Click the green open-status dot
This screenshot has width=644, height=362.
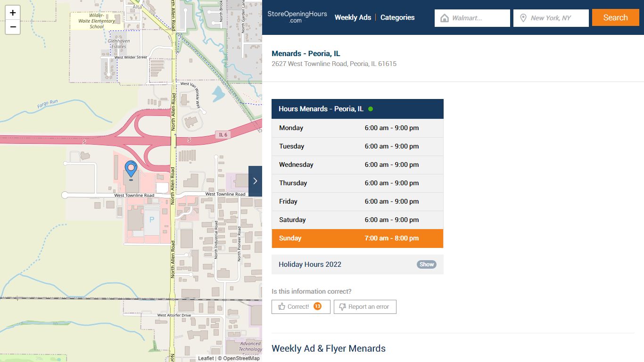pyautogui.click(x=371, y=109)
